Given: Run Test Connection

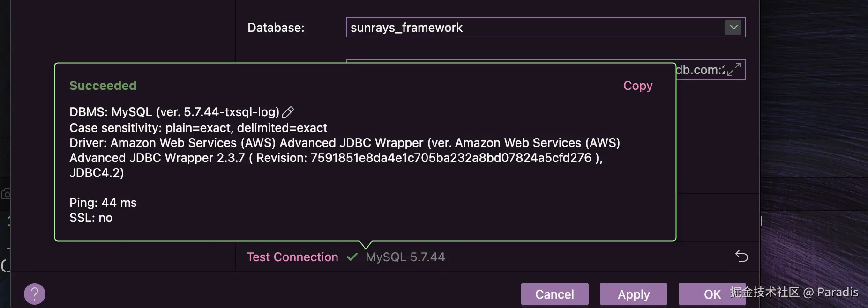Looking at the screenshot, I should coord(292,257).
